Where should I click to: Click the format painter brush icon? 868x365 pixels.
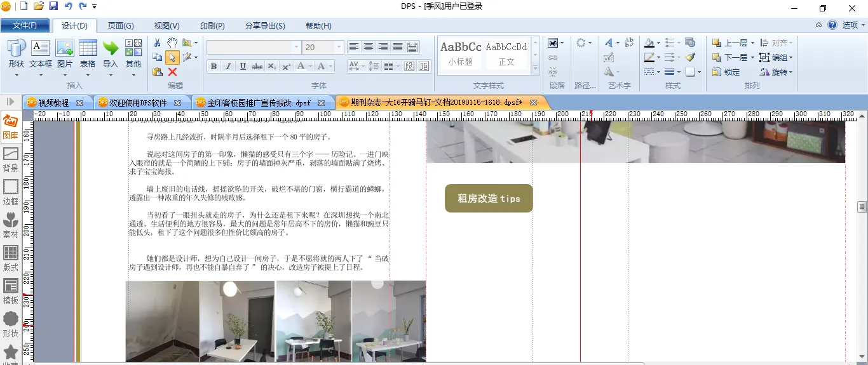(x=690, y=57)
